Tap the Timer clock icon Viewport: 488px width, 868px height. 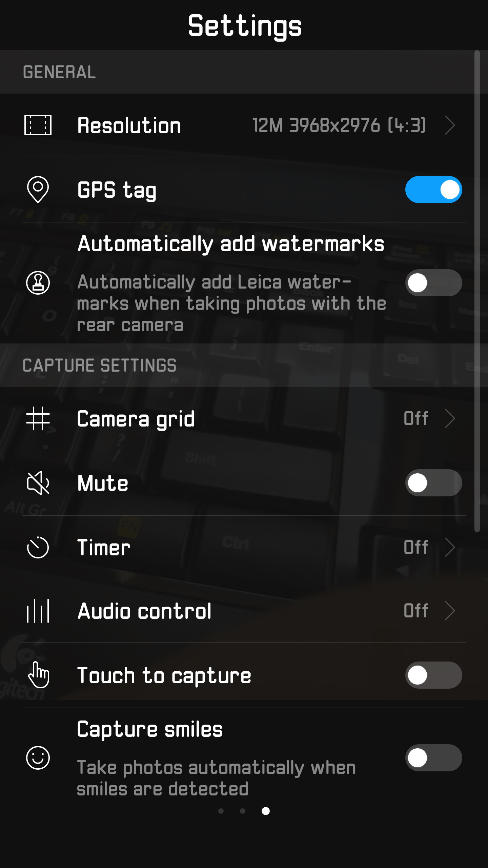(x=38, y=547)
